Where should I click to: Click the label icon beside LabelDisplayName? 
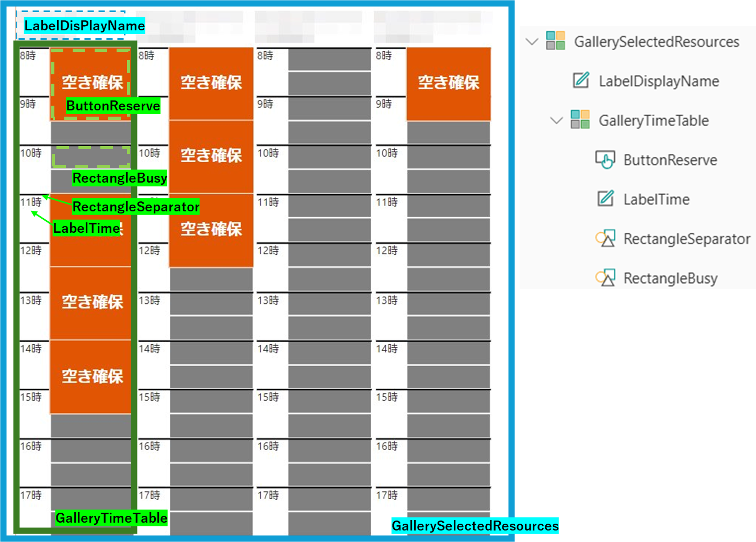(x=581, y=80)
